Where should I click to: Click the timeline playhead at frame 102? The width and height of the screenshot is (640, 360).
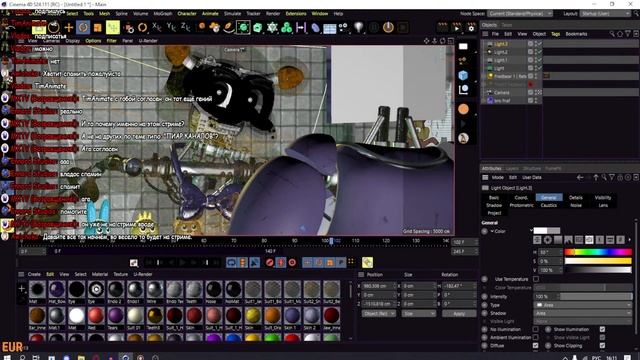point(331,241)
